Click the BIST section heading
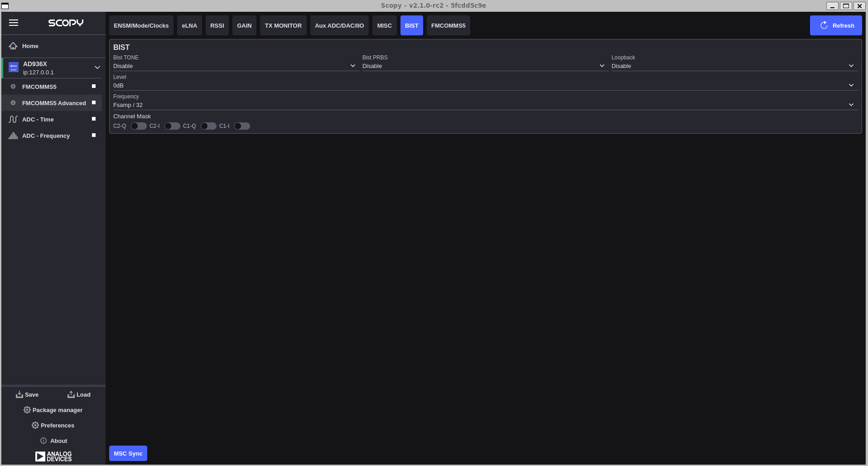 click(121, 47)
